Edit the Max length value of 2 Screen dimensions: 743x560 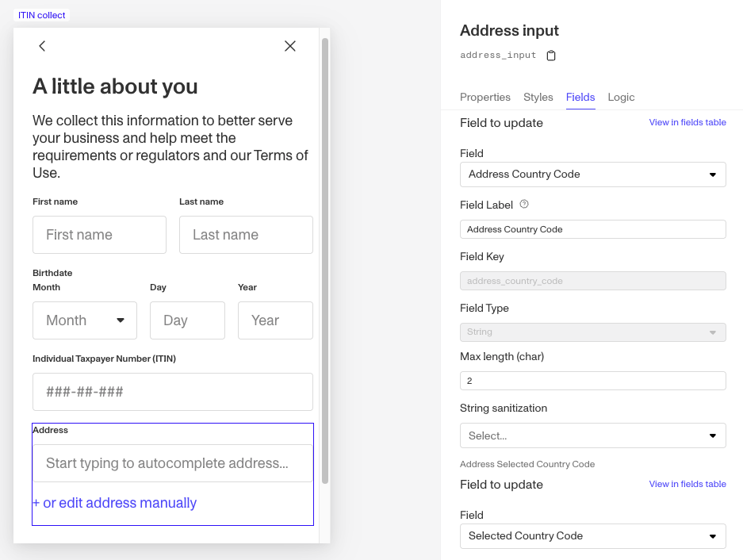point(592,381)
